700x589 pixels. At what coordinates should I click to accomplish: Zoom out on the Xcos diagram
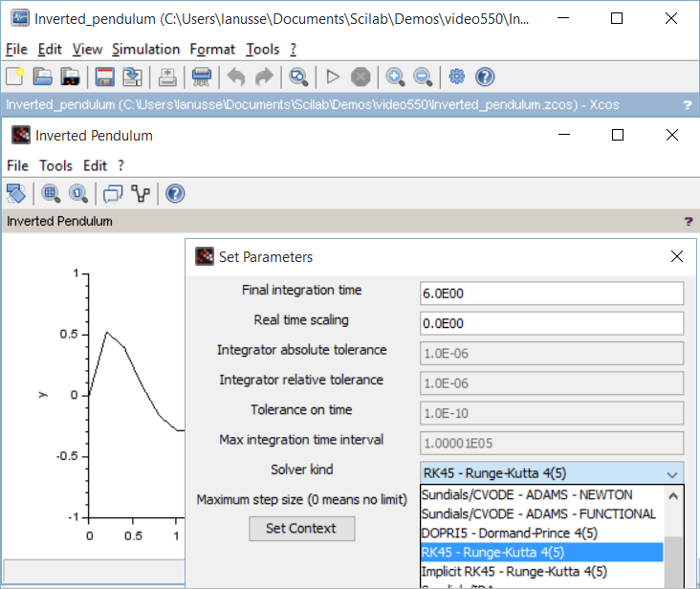pos(423,76)
